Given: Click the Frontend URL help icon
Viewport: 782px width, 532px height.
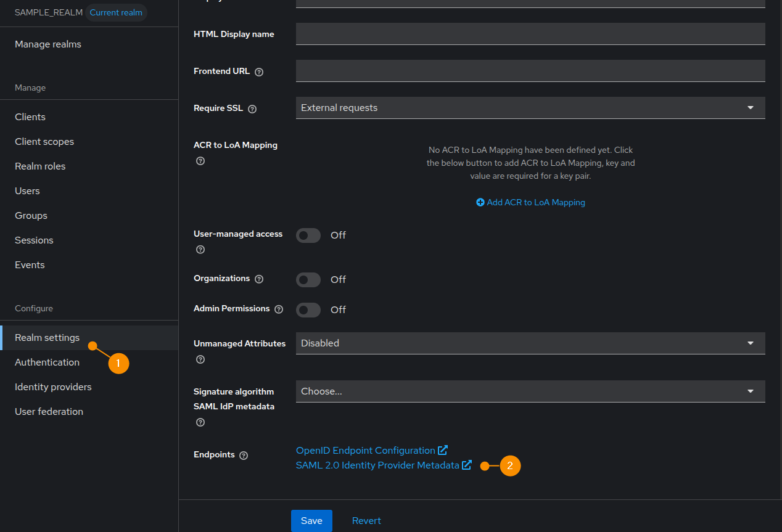Looking at the screenshot, I should pos(259,72).
